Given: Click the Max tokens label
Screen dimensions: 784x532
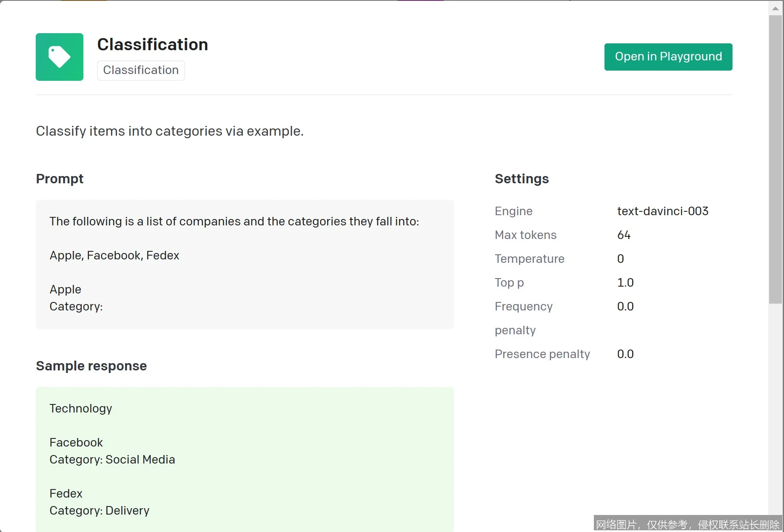Looking at the screenshot, I should point(526,235).
